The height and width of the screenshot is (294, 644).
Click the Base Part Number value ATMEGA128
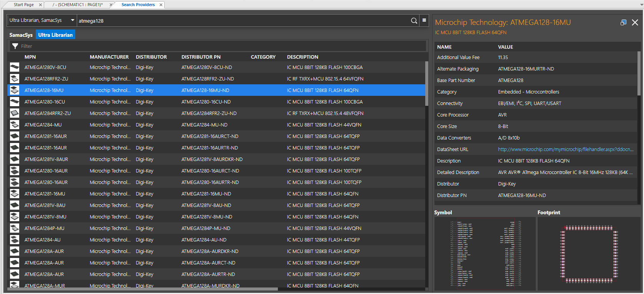point(510,80)
